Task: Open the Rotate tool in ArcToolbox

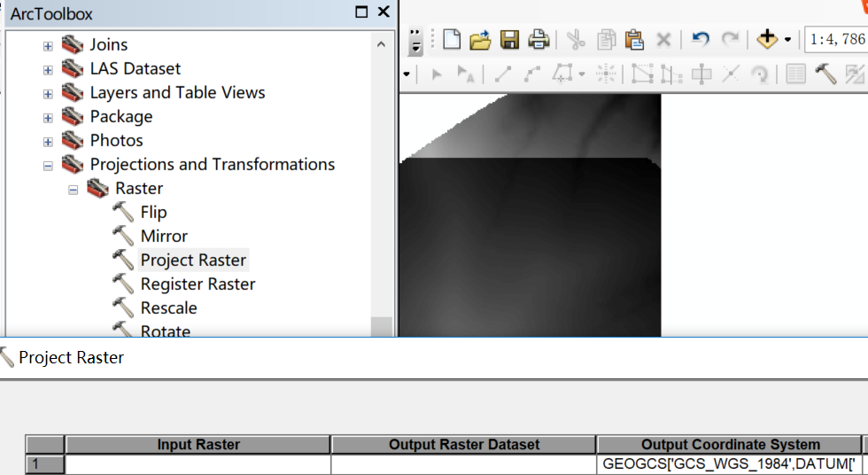Action: pos(165,331)
